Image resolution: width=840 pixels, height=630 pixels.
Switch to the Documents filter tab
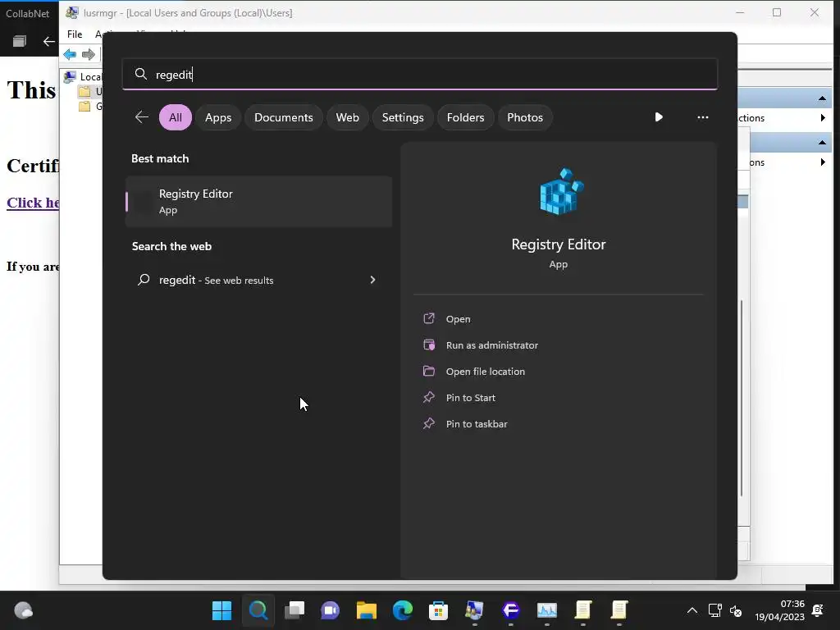click(283, 117)
